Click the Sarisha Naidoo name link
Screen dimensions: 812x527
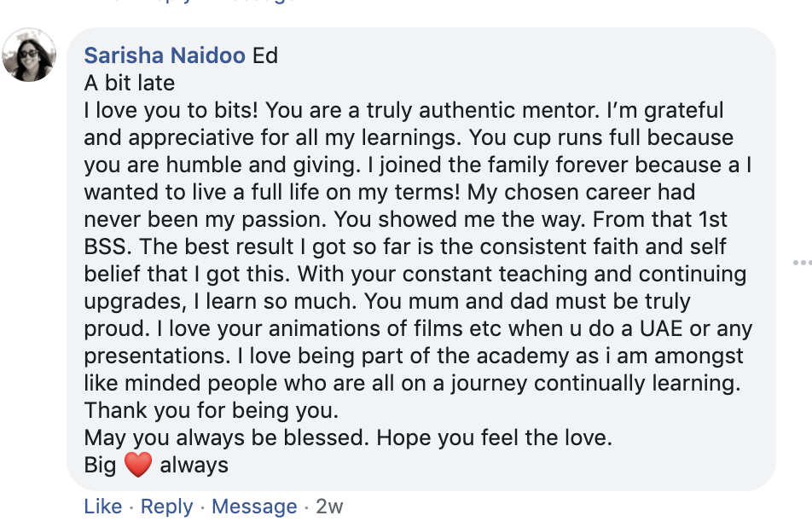(165, 56)
